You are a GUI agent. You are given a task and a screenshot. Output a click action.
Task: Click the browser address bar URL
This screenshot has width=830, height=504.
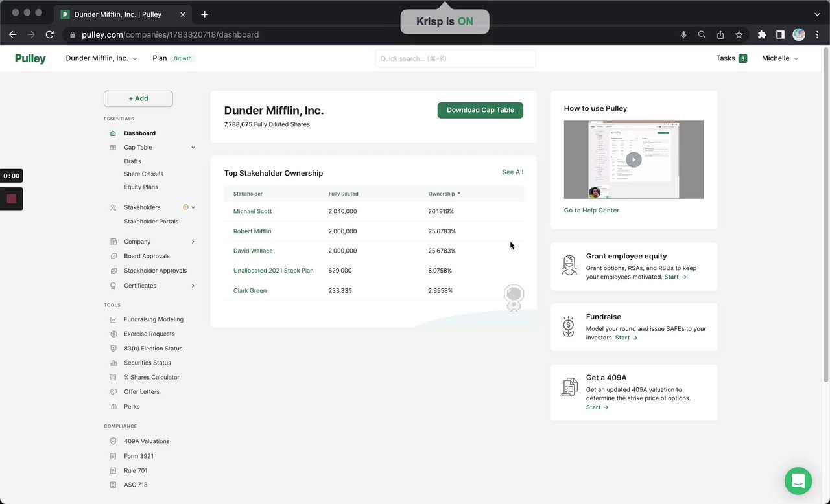click(170, 35)
